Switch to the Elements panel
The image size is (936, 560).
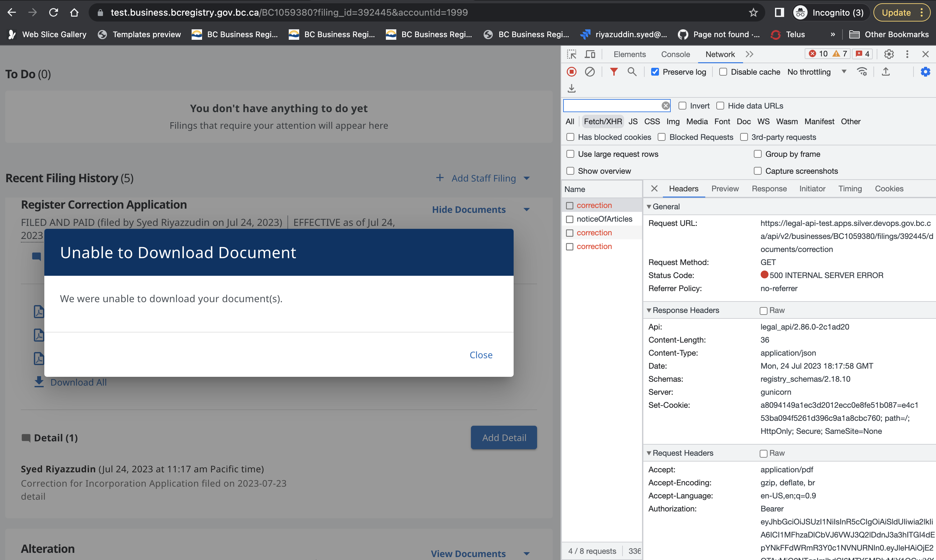coord(629,54)
